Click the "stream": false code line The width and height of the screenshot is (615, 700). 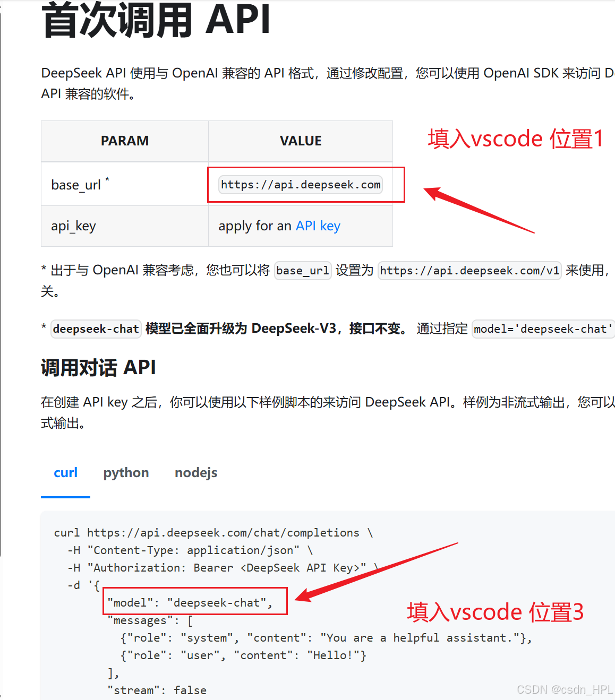pyautogui.click(x=157, y=690)
